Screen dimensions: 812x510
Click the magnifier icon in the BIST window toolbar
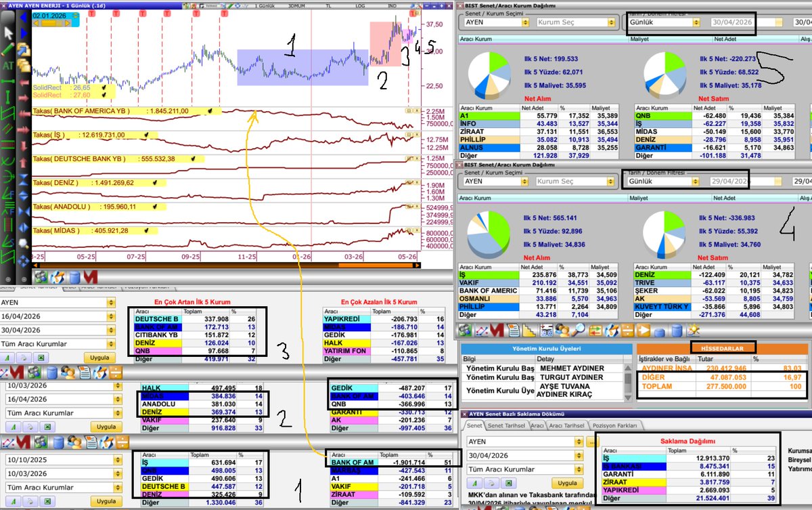coord(579,331)
